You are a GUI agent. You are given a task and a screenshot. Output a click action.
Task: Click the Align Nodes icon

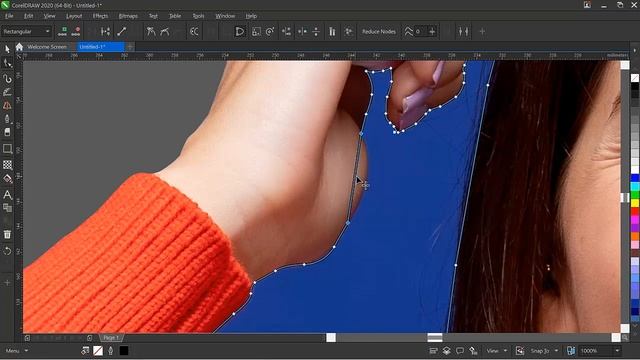click(x=286, y=31)
